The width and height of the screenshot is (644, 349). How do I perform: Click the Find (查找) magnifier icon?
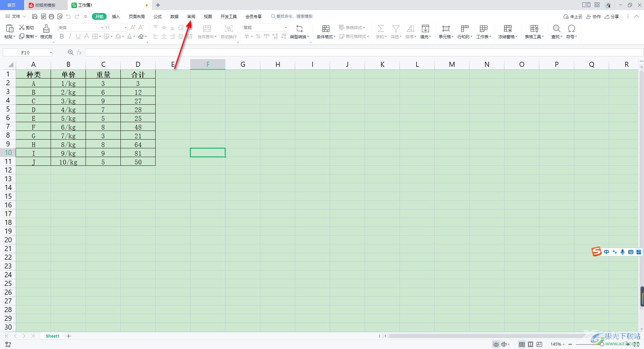tap(557, 29)
